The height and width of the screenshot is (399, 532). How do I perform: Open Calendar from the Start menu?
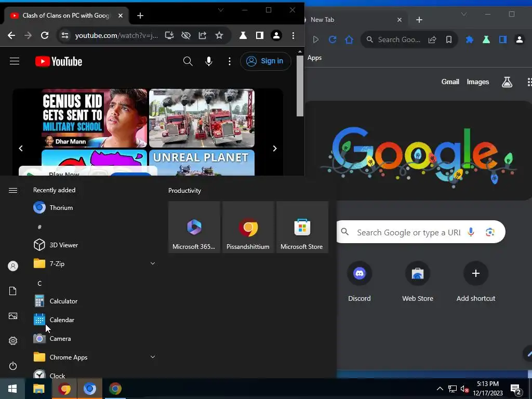click(x=95, y=320)
